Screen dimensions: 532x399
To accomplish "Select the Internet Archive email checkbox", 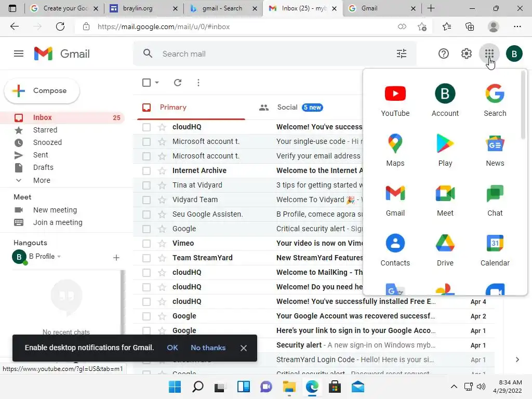I will pos(146,170).
